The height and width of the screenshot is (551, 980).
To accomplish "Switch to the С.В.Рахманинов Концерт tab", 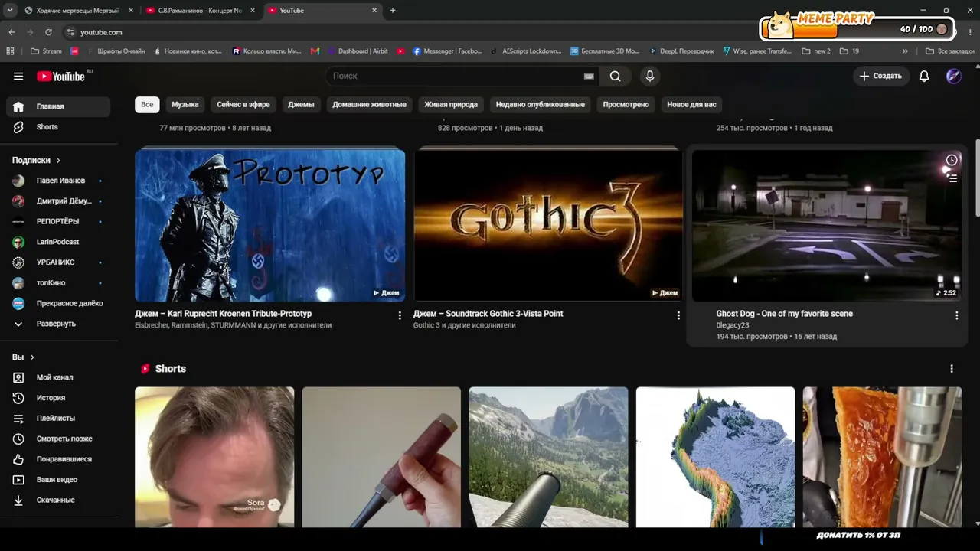I will pyautogui.click(x=200, y=11).
